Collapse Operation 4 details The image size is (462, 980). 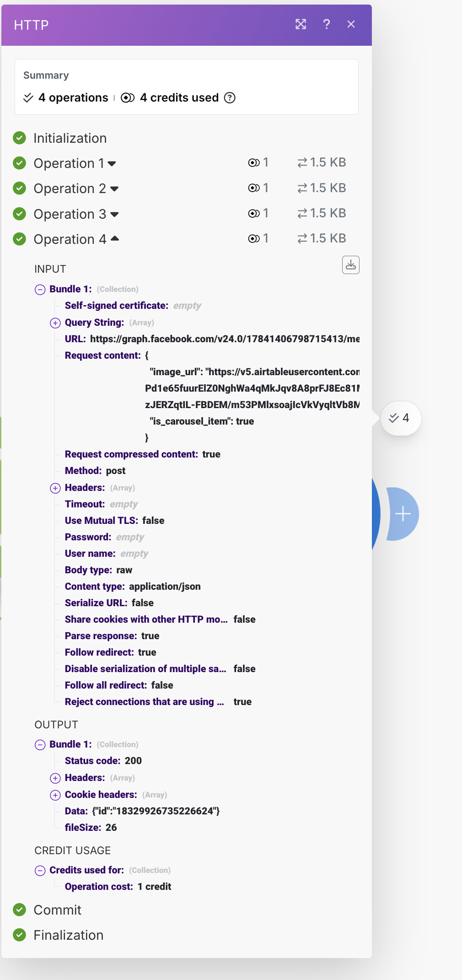pos(115,238)
